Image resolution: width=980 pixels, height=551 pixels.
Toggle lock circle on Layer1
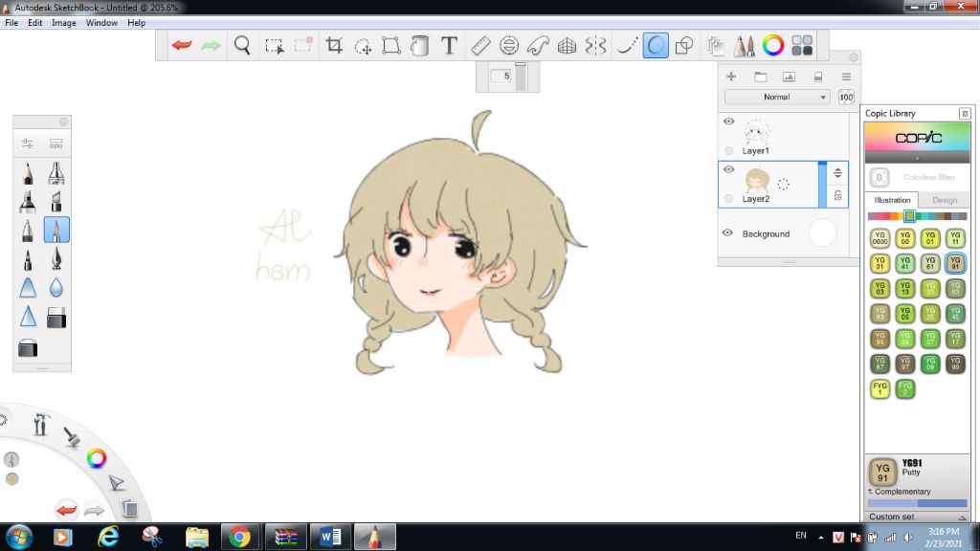[728, 150]
